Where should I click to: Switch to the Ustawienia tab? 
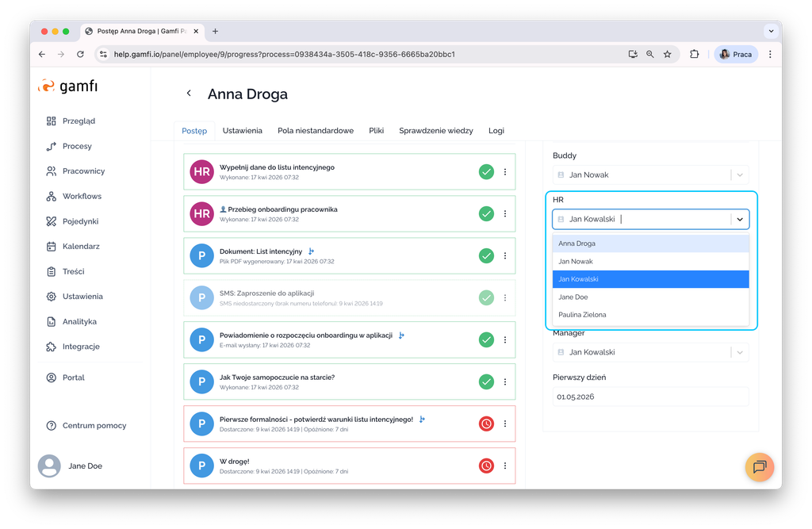coord(242,131)
